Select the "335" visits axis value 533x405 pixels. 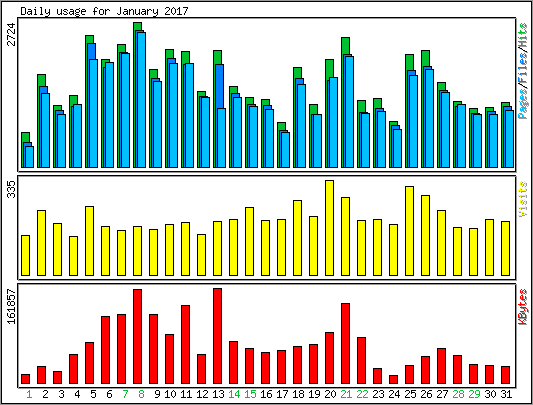point(12,189)
